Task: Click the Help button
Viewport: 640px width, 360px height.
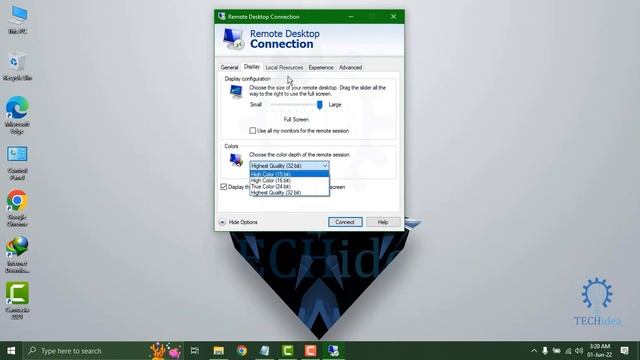Action: pyautogui.click(x=382, y=222)
